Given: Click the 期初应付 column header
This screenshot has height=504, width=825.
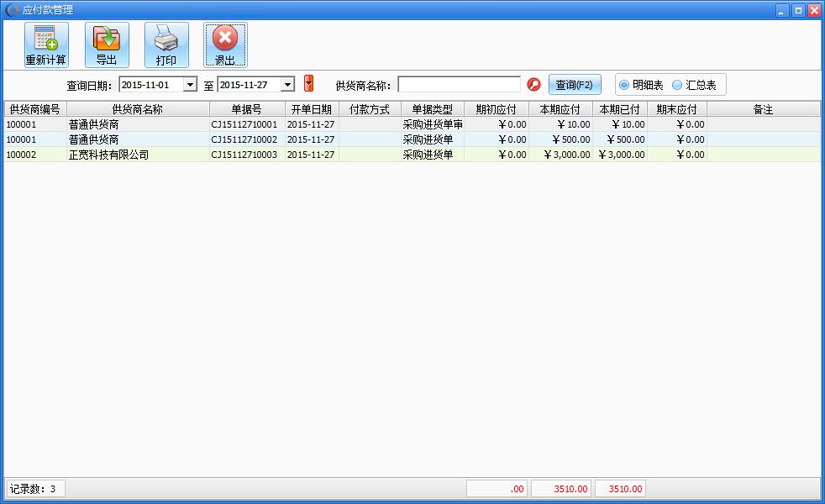Looking at the screenshot, I should (497, 109).
